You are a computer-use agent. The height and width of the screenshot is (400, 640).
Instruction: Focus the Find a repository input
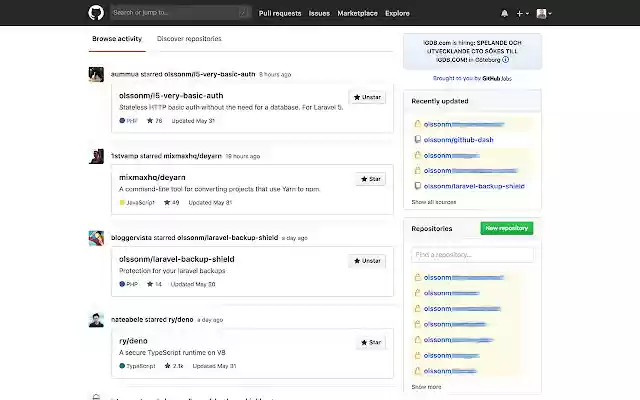[x=472, y=255]
